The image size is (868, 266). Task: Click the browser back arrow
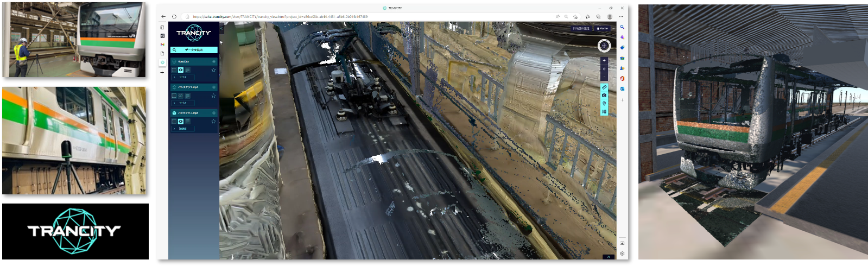pyautogui.click(x=163, y=16)
